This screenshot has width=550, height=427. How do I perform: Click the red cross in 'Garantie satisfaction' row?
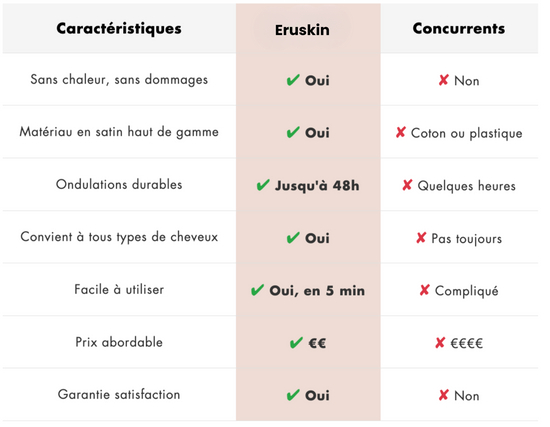coord(443,395)
